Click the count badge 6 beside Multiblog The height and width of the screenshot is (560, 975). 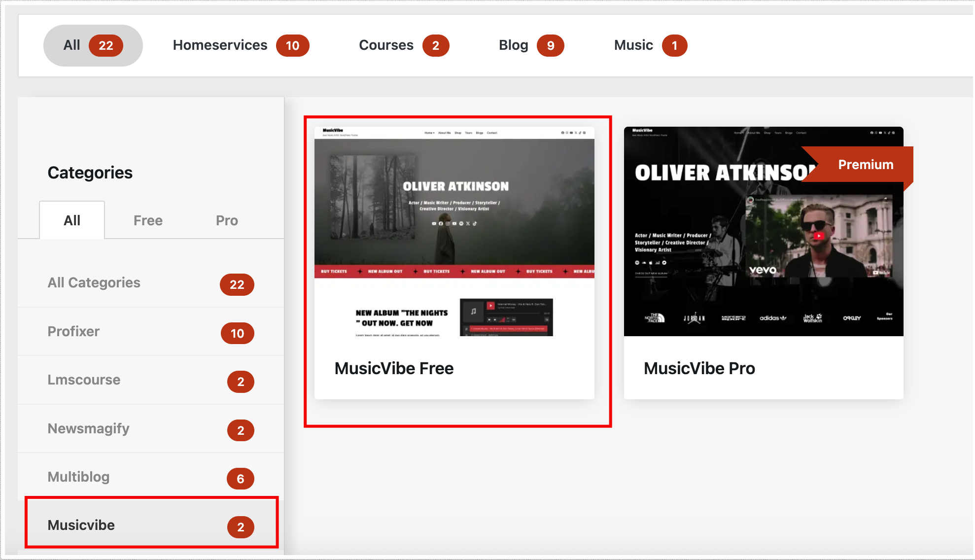(x=241, y=479)
